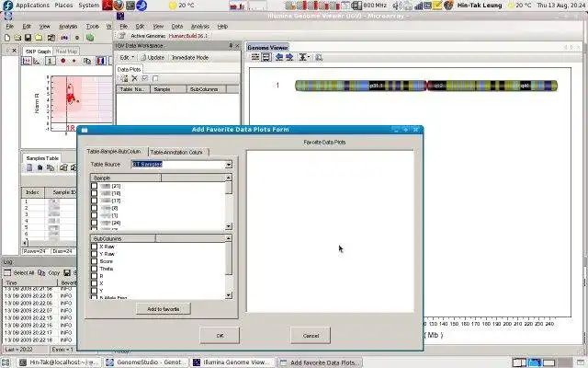This screenshot has width=588, height=368.
Task: Click the boxed number 1 icon in SNP Graph toolbar
Action: (x=51, y=61)
